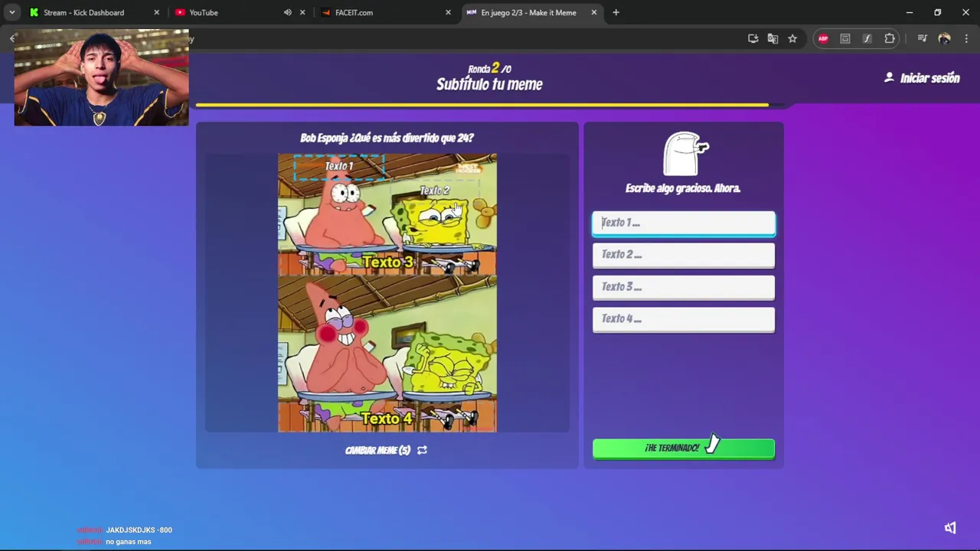Mute the YouTube tab audio icon
This screenshot has width=980, height=551.
(287, 12)
